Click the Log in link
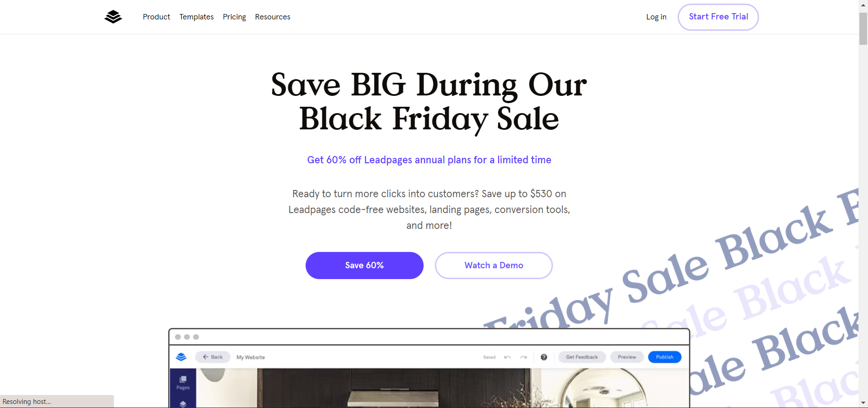 point(656,17)
